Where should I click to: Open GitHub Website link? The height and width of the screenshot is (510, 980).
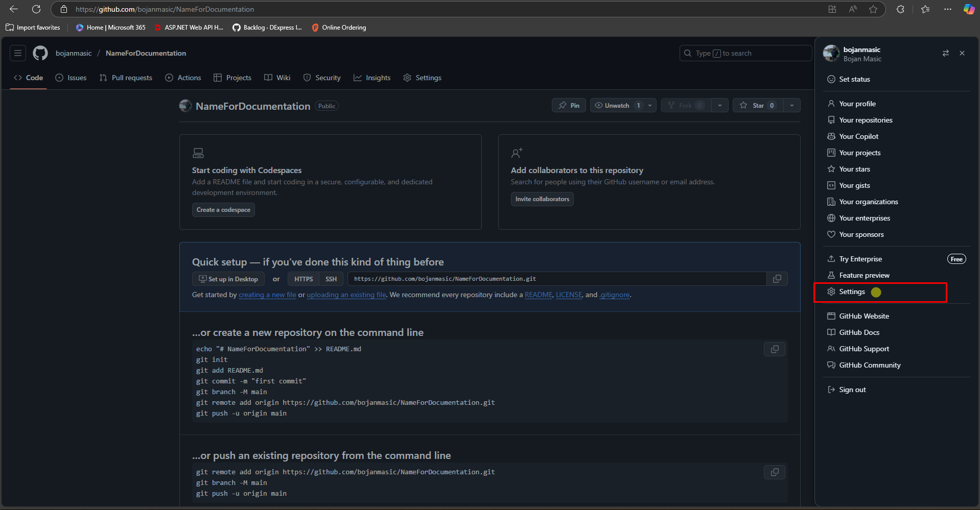pos(897,316)
